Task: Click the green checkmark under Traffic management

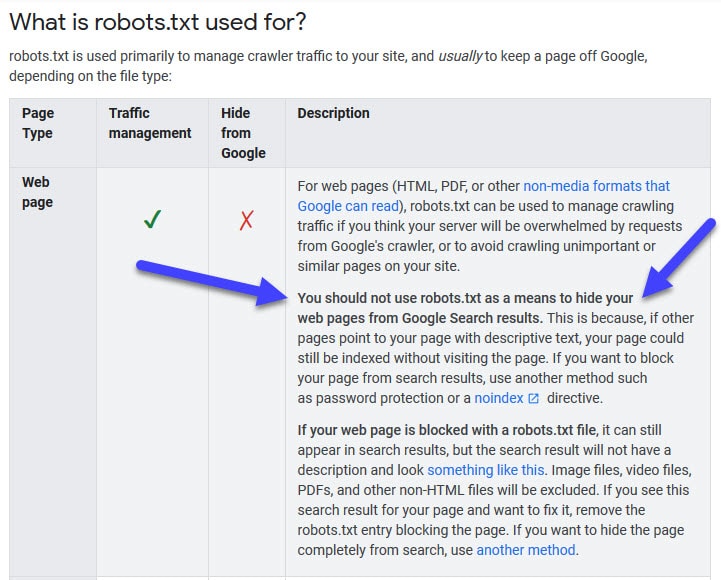Action: (x=152, y=219)
